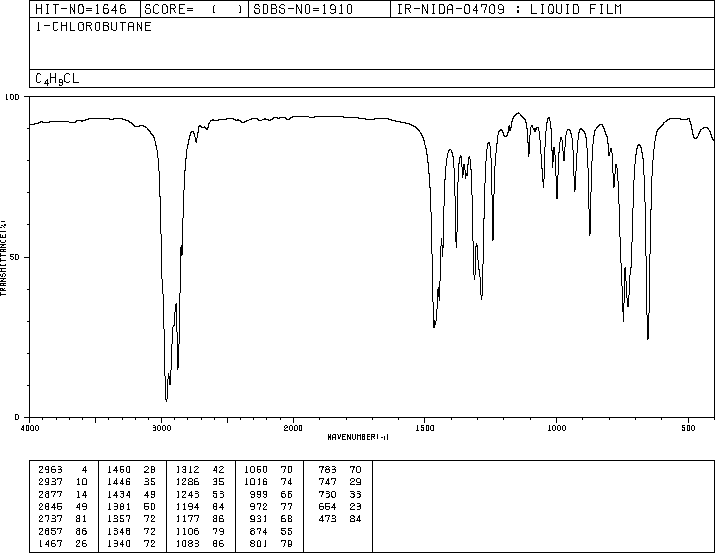This screenshot has height=553, width=715.
Task: Click the SDBS-NO=1910 header field
Action: click(x=303, y=9)
